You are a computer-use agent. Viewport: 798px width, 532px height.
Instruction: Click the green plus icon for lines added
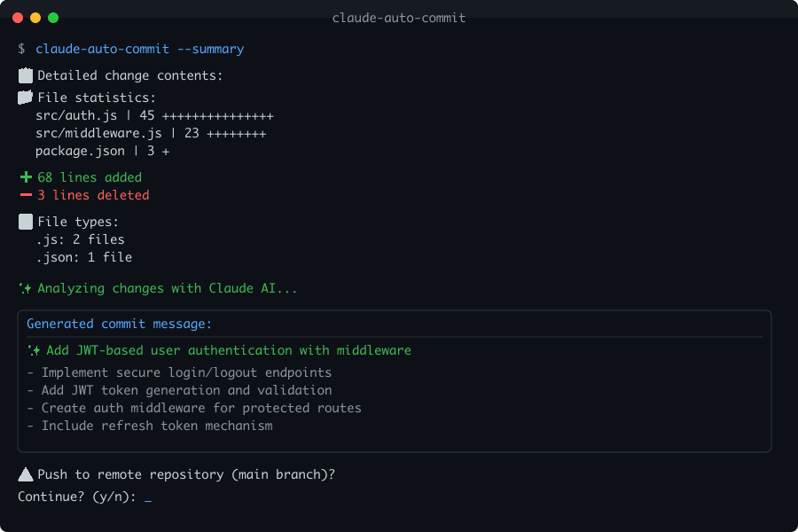pos(26,176)
